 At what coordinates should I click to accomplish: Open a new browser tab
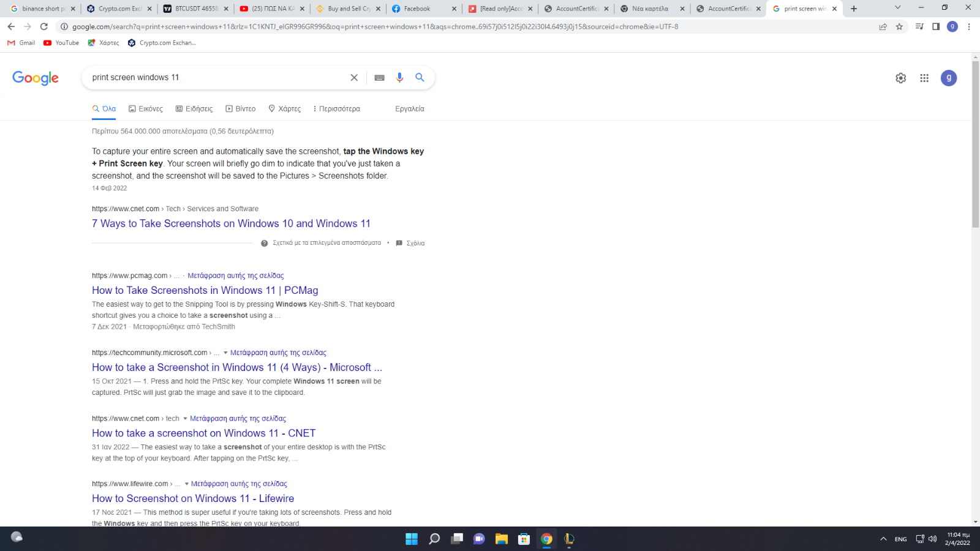point(854,9)
